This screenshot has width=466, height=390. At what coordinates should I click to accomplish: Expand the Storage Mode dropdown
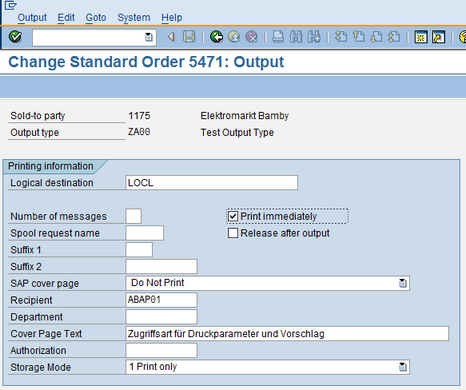point(403,367)
